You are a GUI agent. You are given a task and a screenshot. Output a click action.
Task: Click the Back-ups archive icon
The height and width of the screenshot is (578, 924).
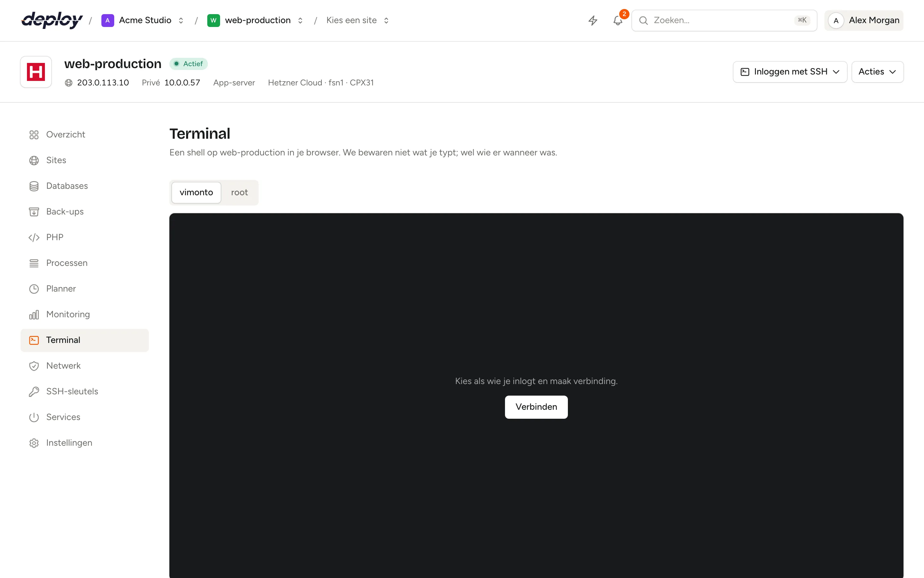point(34,212)
